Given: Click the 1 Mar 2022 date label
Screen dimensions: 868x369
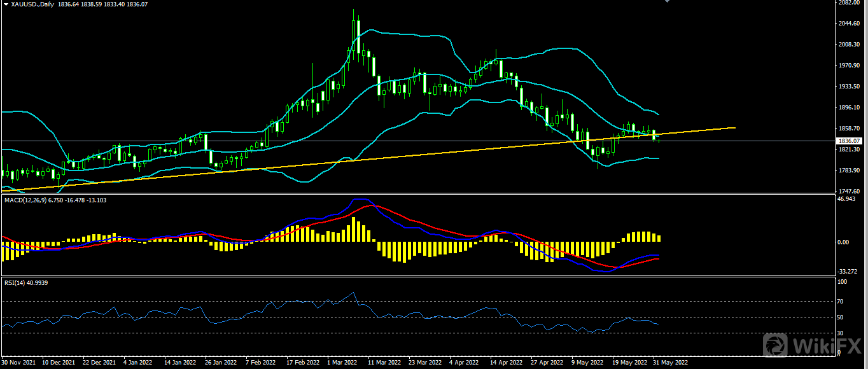Looking at the screenshot, I should [x=342, y=363].
